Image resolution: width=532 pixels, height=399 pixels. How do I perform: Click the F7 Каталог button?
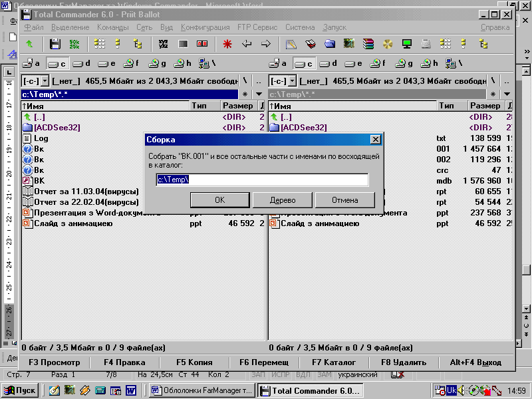coord(334,362)
